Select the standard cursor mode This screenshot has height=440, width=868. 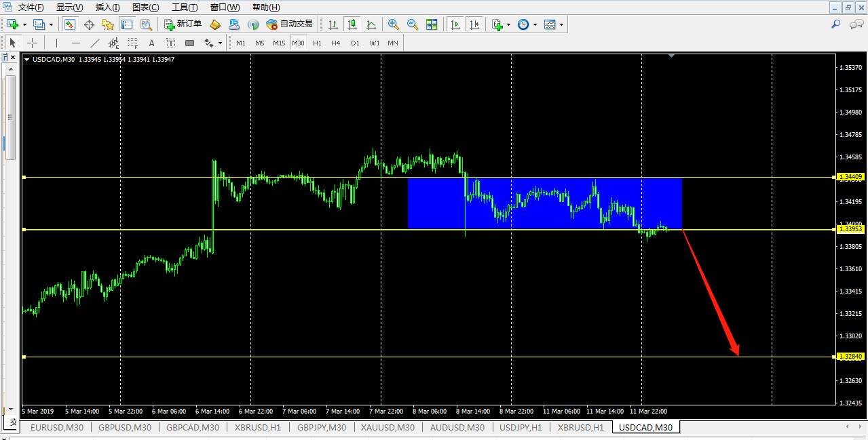click(13, 43)
